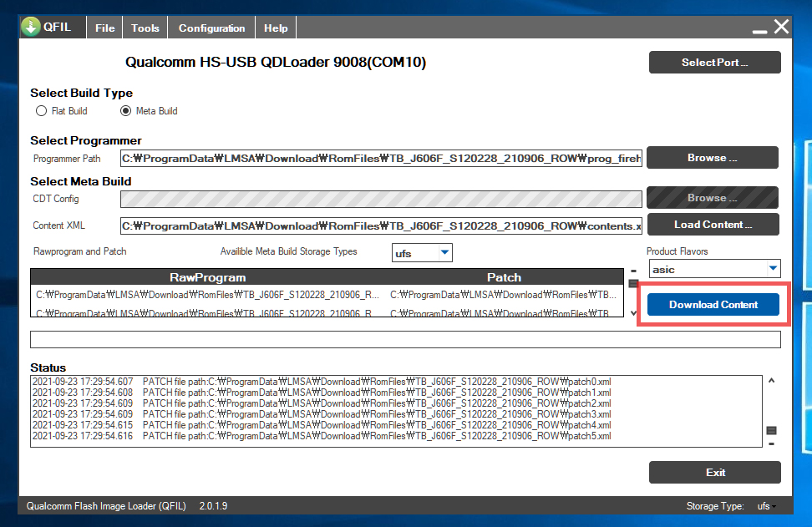812x527 pixels.
Task: Select the Meta Build radio button
Action: 125,111
